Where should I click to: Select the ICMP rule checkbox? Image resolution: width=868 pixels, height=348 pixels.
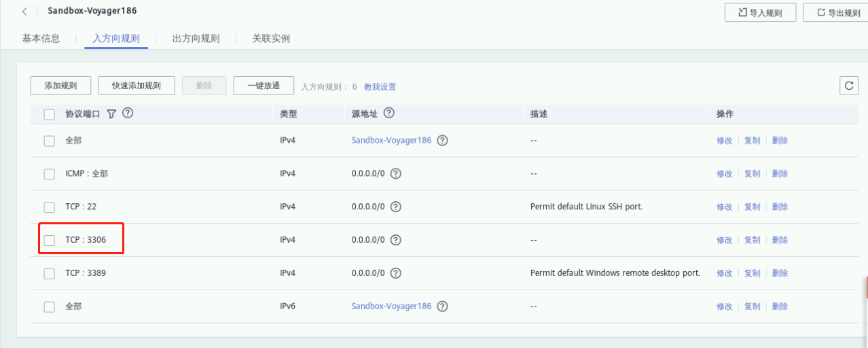50,174
